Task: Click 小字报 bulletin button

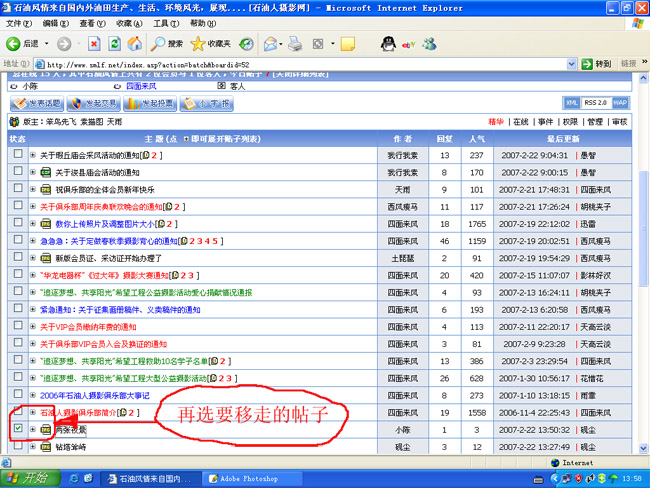Action: [206, 103]
